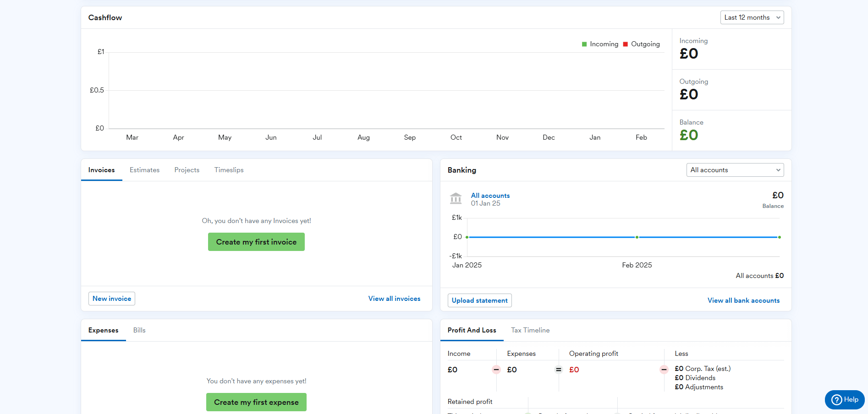Toggle the red Outgoing legend marker

[625, 44]
